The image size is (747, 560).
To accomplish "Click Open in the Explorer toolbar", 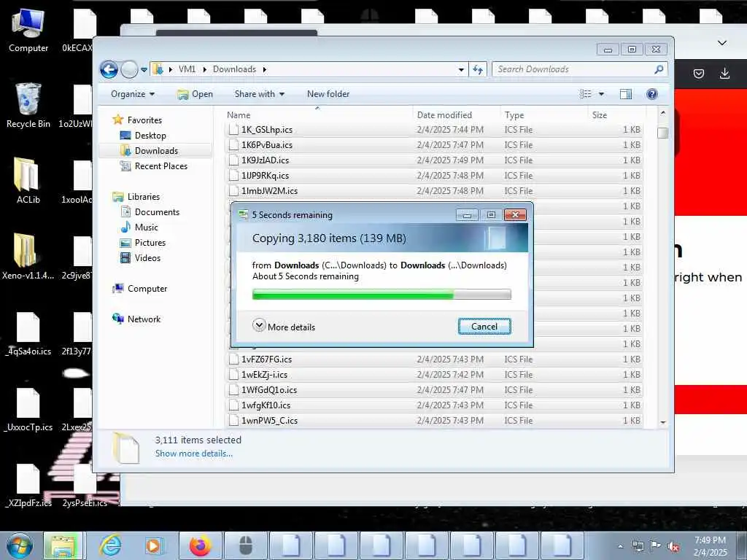I will (x=196, y=94).
